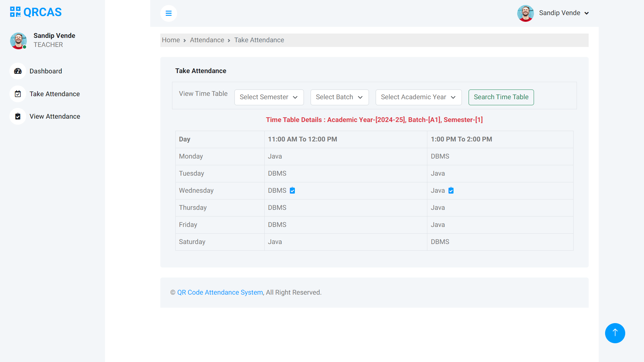
Task: Click the Search Time Table button
Action: pyautogui.click(x=501, y=97)
